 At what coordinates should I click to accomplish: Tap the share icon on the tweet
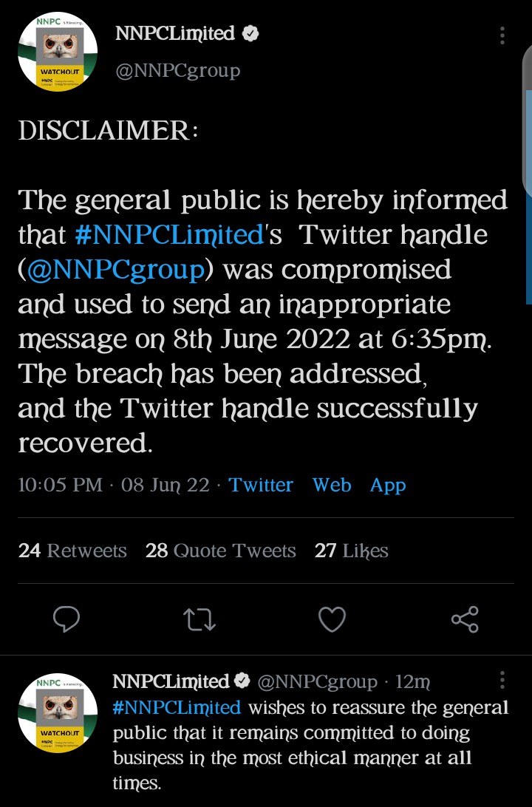[465, 619]
